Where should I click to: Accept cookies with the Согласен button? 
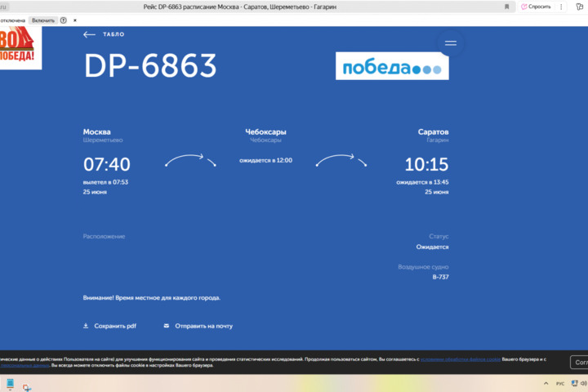click(581, 363)
